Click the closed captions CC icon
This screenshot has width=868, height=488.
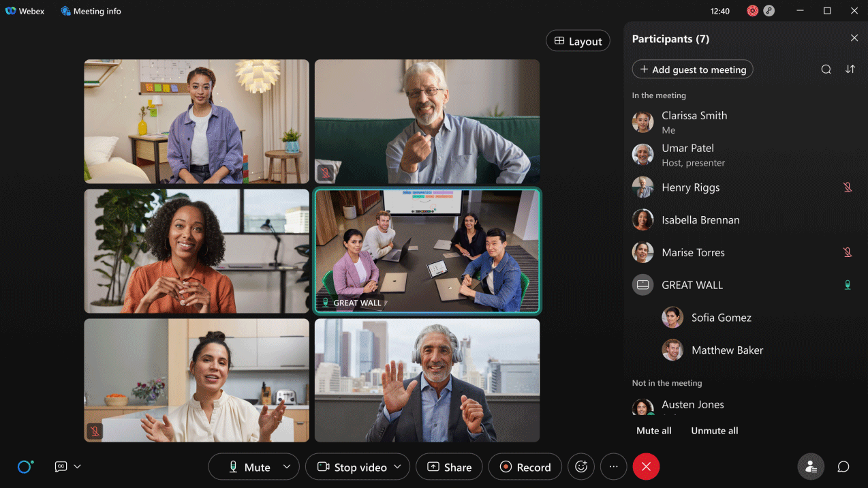61,467
